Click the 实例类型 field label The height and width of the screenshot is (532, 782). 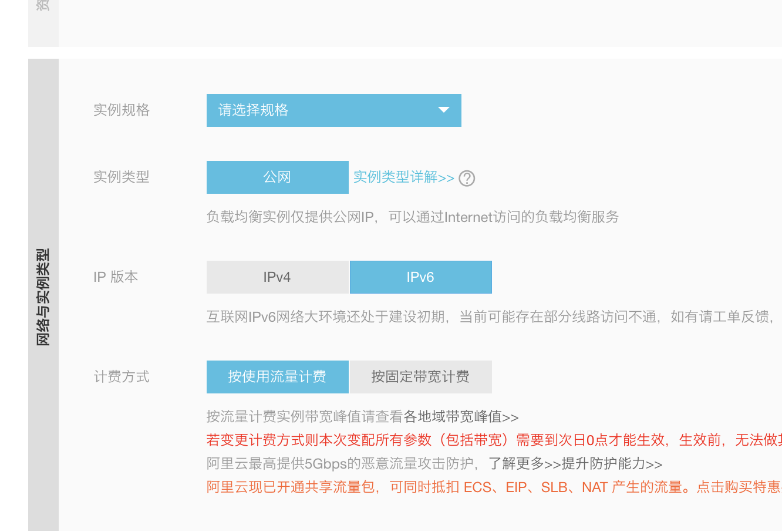tap(122, 177)
